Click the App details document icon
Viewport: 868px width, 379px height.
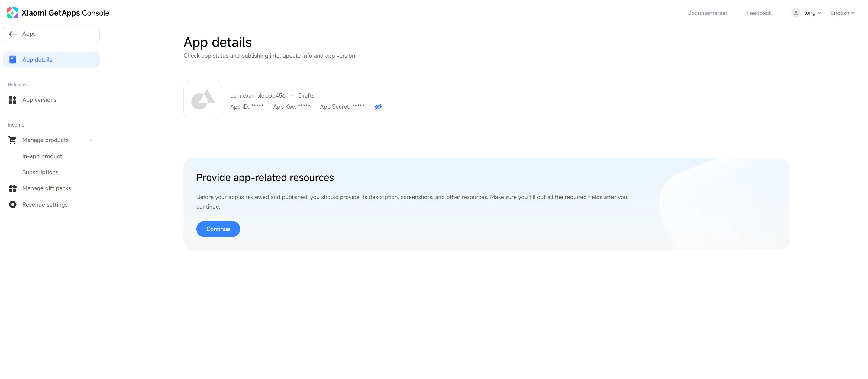pyautogui.click(x=12, y=59)
